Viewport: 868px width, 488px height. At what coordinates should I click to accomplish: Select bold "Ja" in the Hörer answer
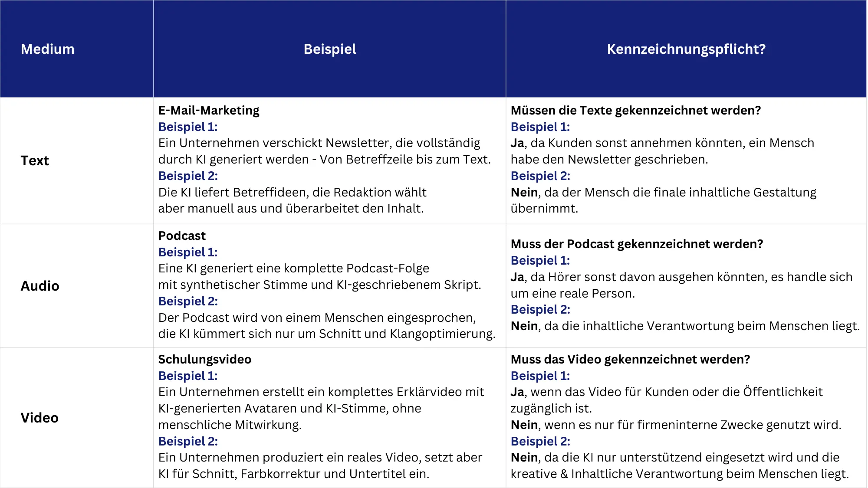tap(517, 277)
